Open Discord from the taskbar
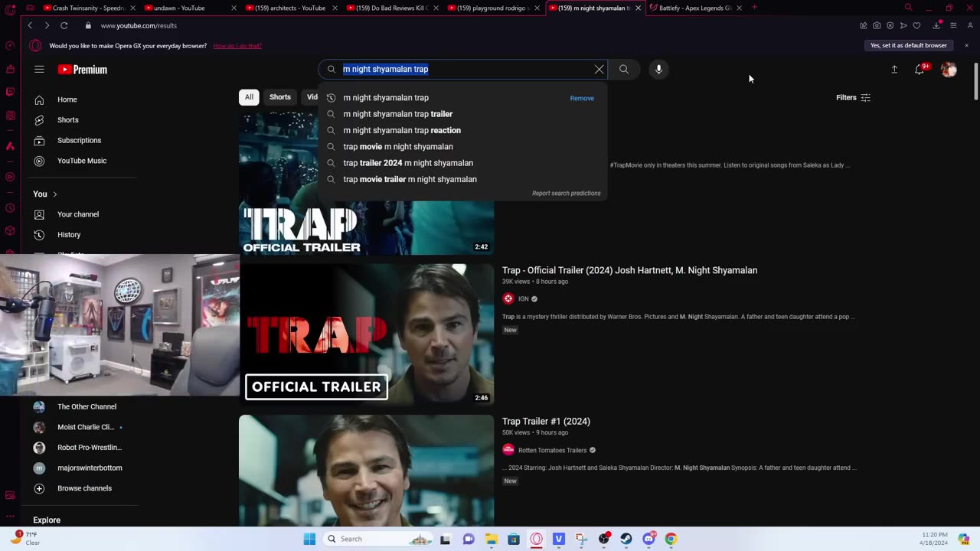 point(648,539)
